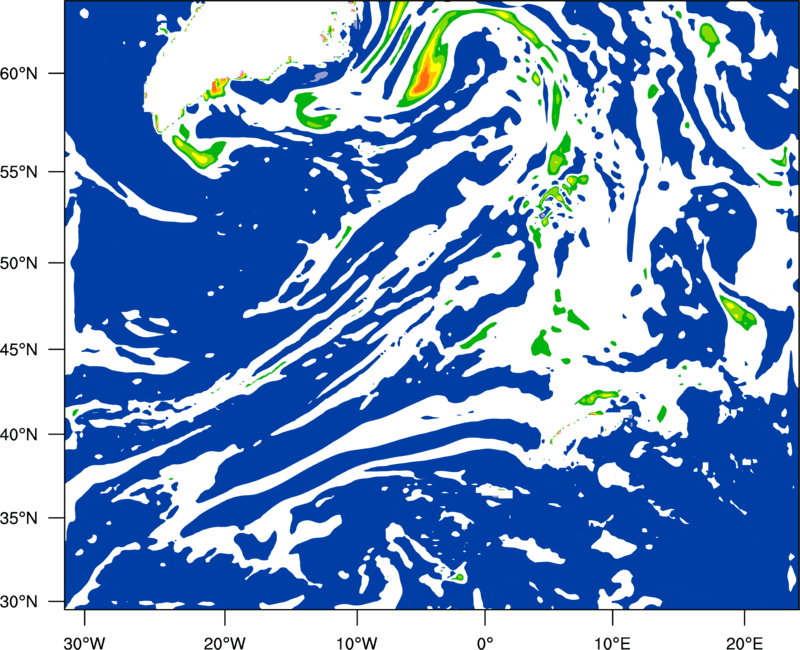Click the 50°N latitude label
The width and height of the screenshot is (800, 650).
click(x=18, y=263)
